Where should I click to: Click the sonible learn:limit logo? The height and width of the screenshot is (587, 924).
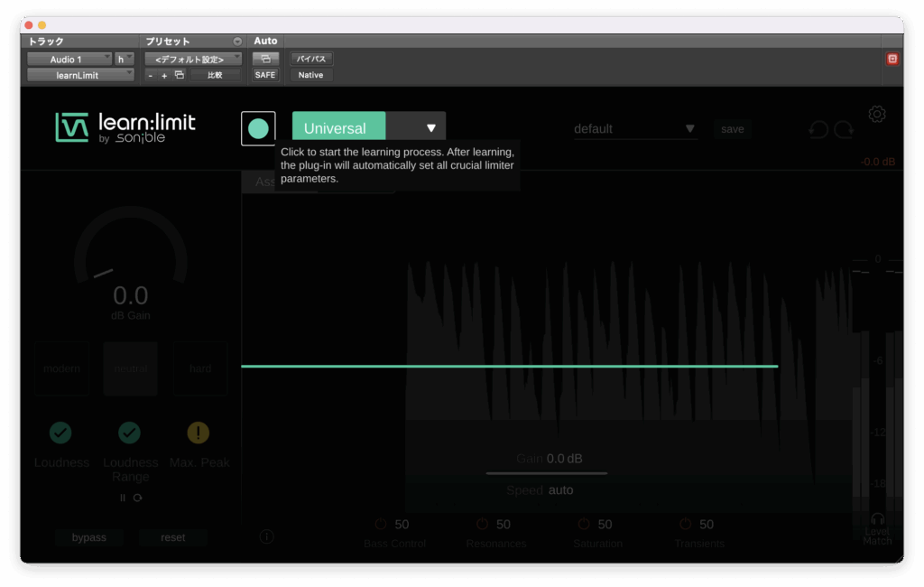point(125,127)
